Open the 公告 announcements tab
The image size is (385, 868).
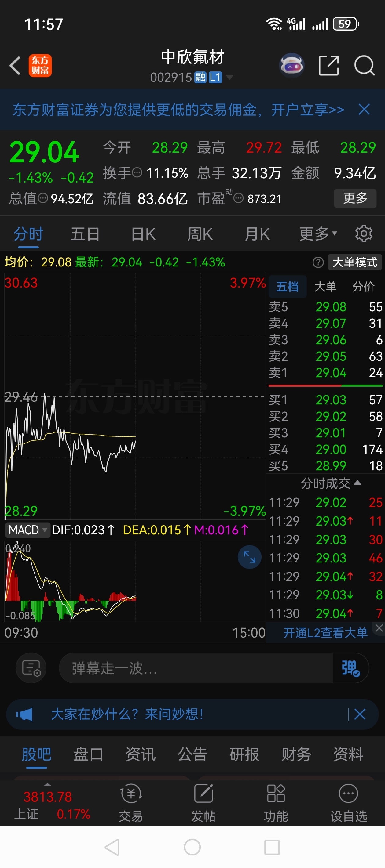193,754
